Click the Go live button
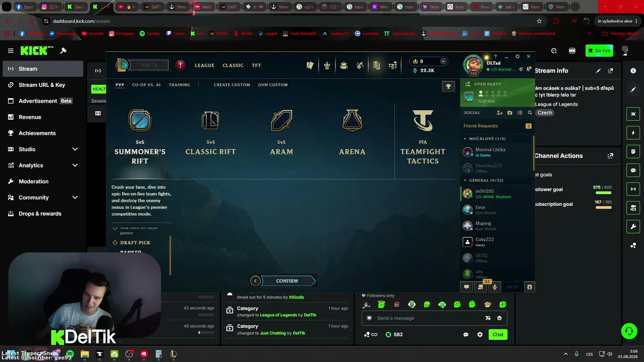The width and height of the screenshot is (644, 362). 599,51
